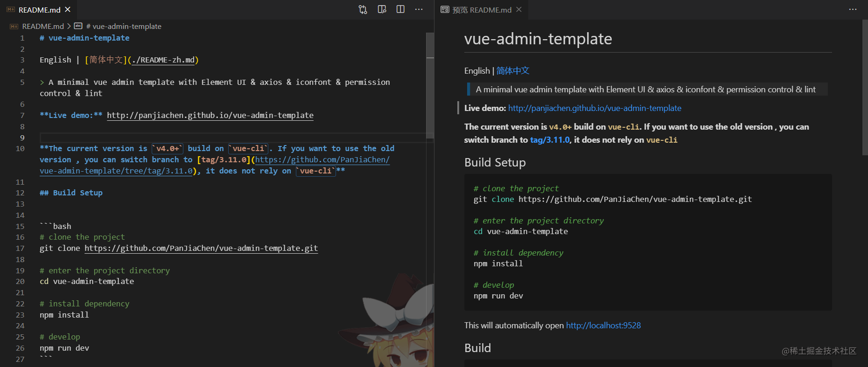Click the symbol icon in breadcrumb before # vue-admin-template
Image resolution: width=868 pixels, height=367 pixels.
click(x=78, y=26)
